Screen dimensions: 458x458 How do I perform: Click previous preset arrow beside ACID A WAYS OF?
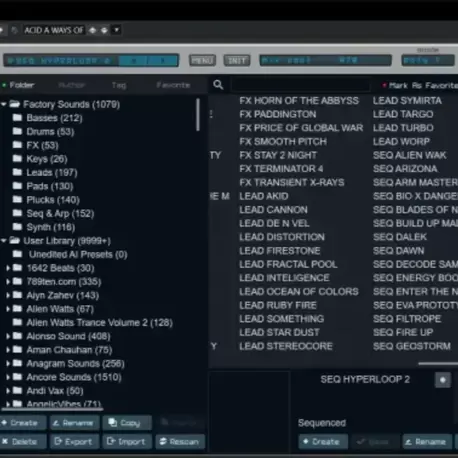click(93, 30)
